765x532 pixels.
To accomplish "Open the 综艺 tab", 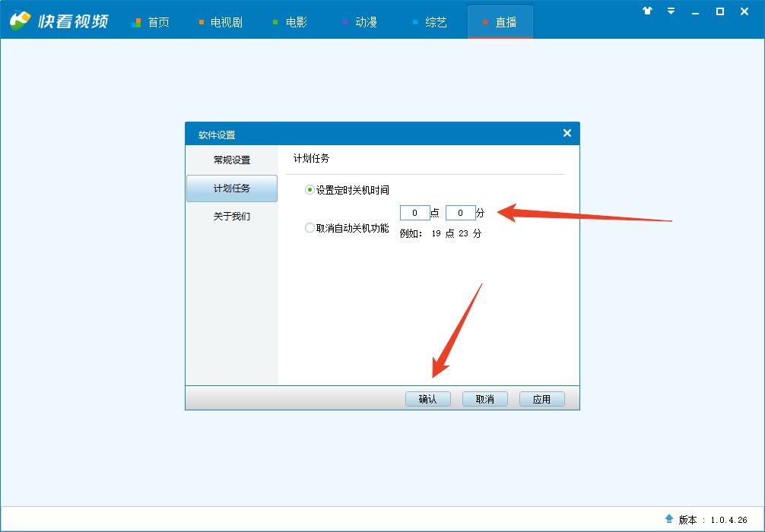I will [x=429, y=22].
